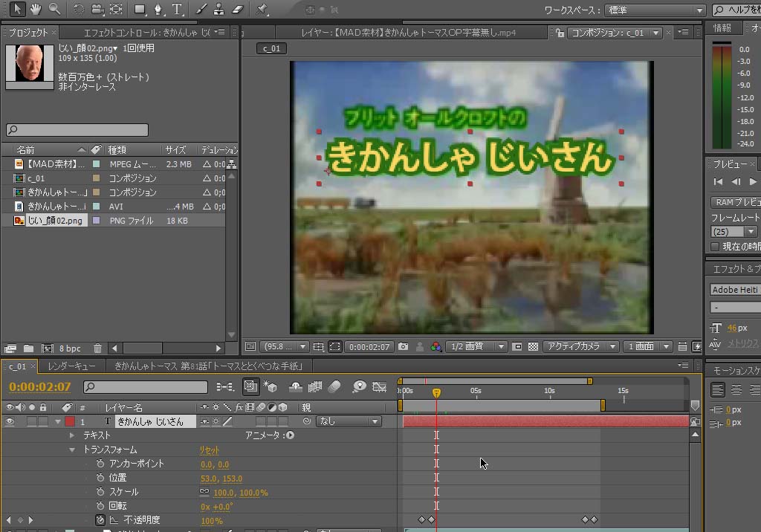Image resolution: width=761 pixels, height=532 pixels.
Task: Select the Selection arrow tool
Action: (17, 9)
